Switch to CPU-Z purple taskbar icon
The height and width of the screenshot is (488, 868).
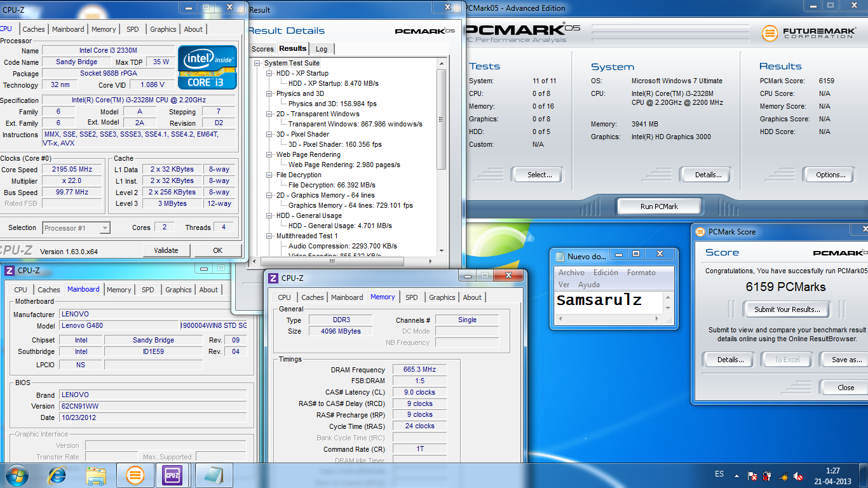point(172,475)
